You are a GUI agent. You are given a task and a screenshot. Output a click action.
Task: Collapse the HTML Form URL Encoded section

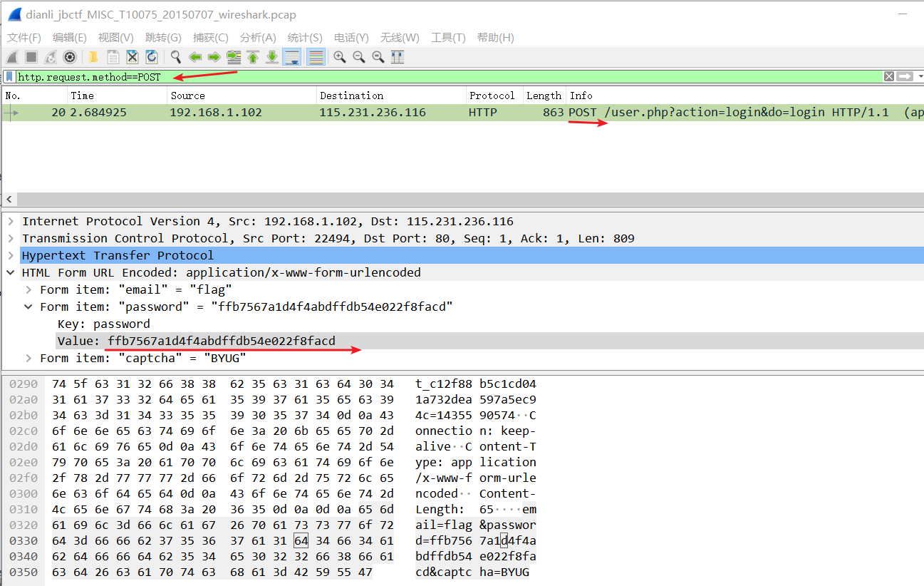10,272
